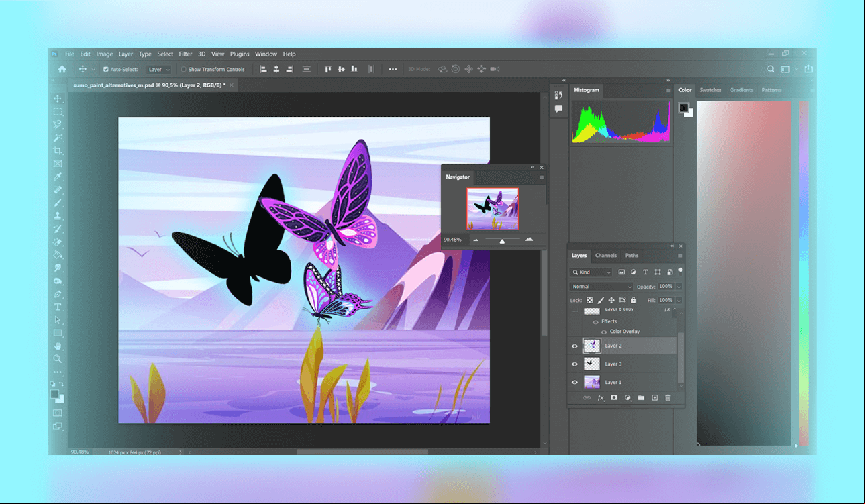Image resolution: width=865 pixels, height=504 pixels.
Task: Toggle visibility of the Effects entry
Action: point(595,322)
